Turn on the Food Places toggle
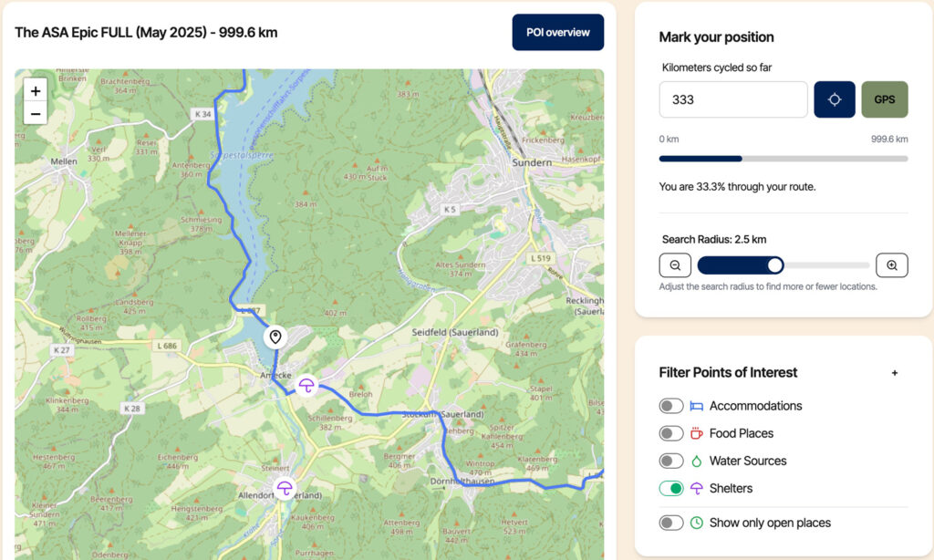Screen dimensions: 934x560 coord(671,434)
